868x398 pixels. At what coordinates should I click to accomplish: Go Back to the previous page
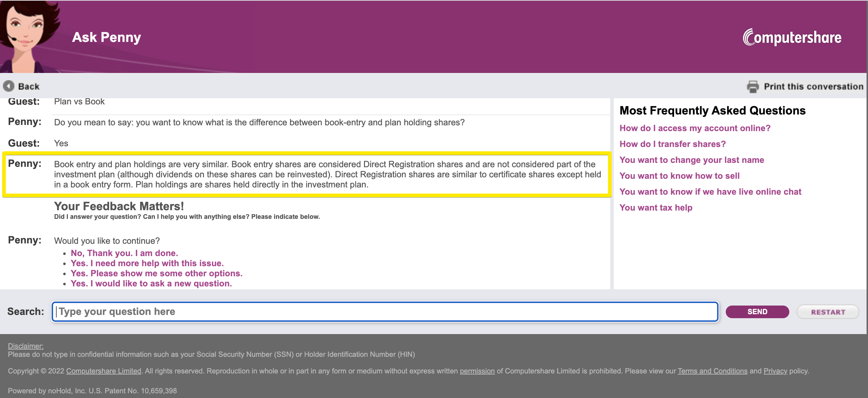(x=21, y=86)
